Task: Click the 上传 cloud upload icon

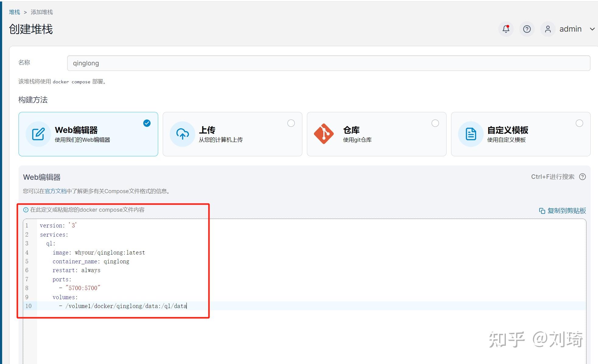Action: click(183, 134)
